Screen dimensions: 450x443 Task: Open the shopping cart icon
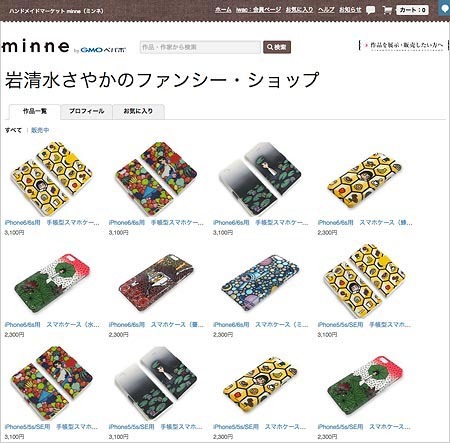pos(387,10)
